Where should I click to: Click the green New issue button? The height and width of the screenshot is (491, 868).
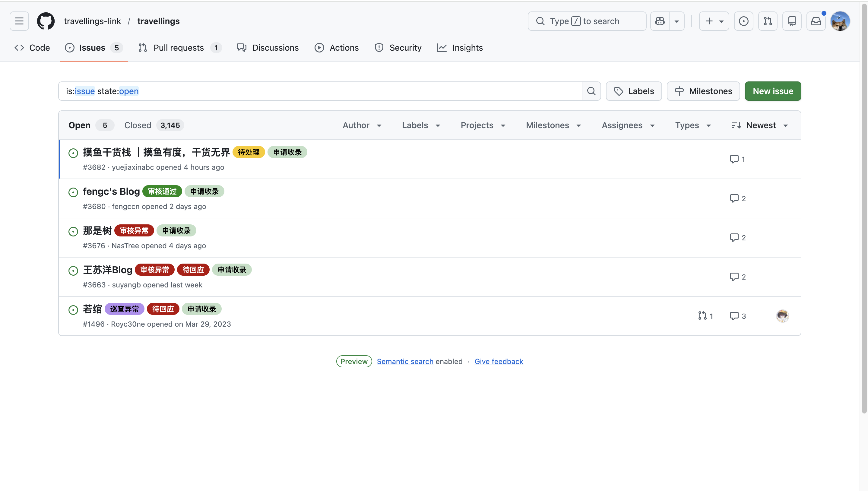[x=773, y=91]
